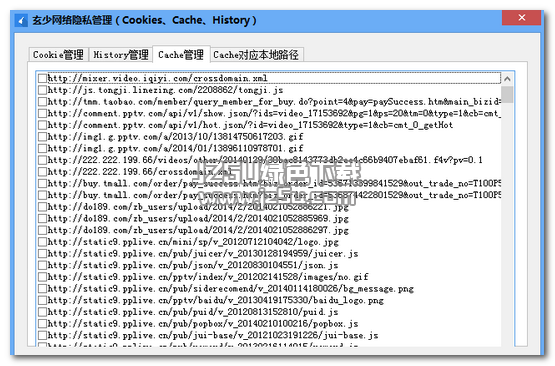Check the static9.pplive.cn puid.js entry
This screenshot has height=366, width=555.
click(x=42, y=312)
